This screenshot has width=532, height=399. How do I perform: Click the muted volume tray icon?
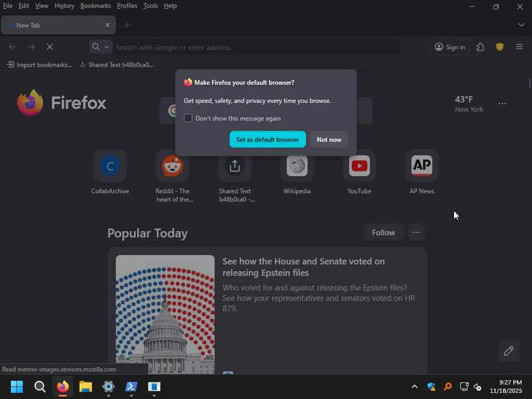coord(477,387)
